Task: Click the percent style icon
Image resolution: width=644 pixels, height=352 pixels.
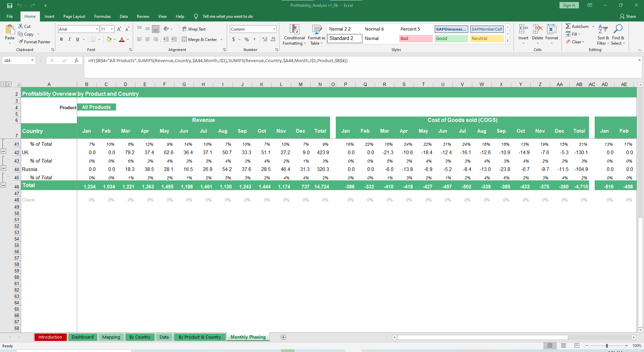Action: tap(247, 40)
